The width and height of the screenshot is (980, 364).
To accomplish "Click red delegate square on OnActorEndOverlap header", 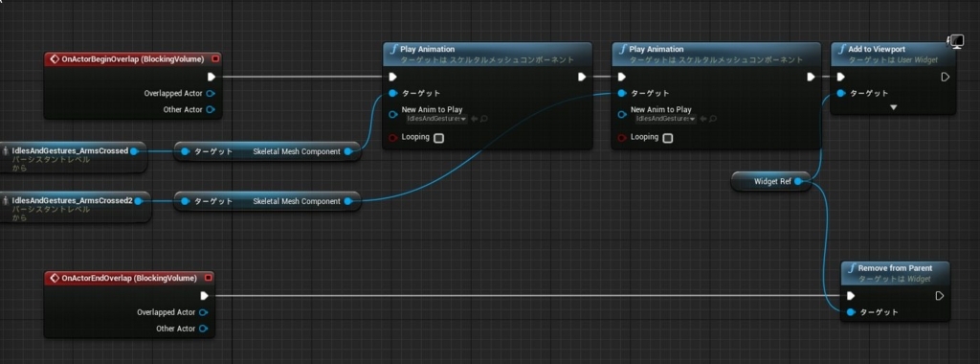I will pos(209,278).
